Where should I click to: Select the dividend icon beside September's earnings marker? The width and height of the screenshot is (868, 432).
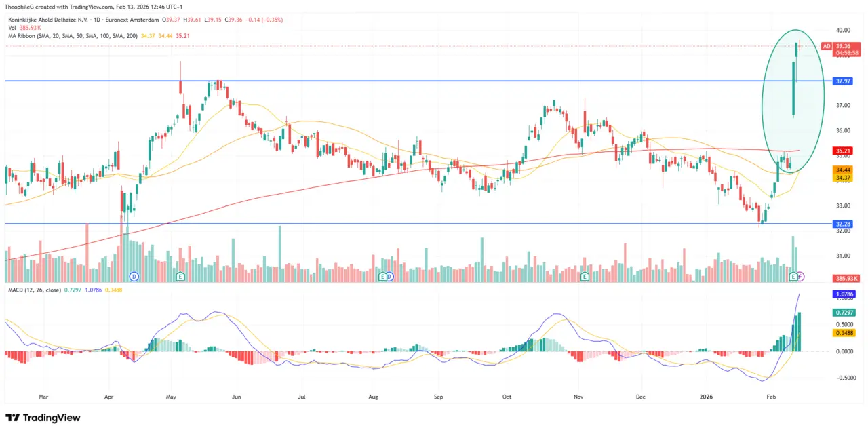pos(390,277)
